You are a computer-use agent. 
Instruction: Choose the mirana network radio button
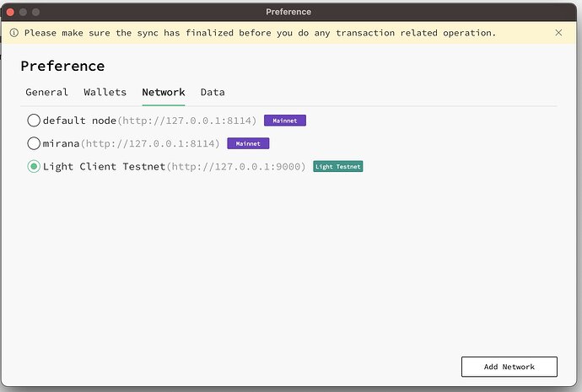point(34,143)
